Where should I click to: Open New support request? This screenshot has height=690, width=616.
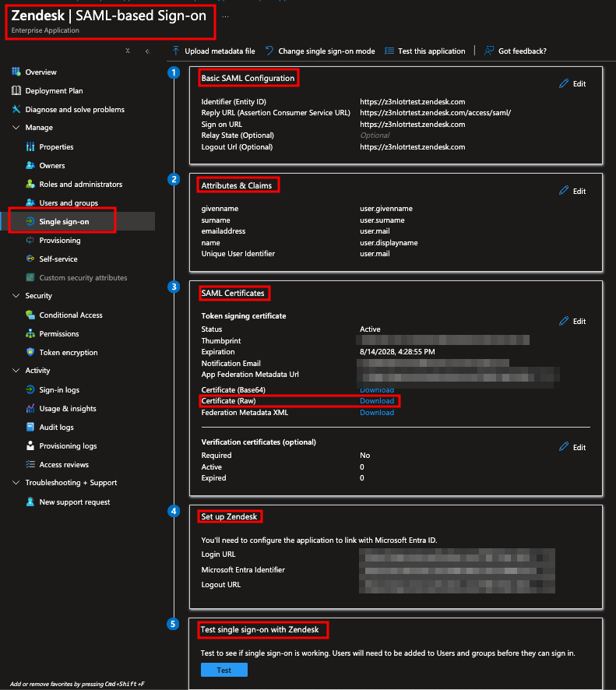click(x=74, y=502)
